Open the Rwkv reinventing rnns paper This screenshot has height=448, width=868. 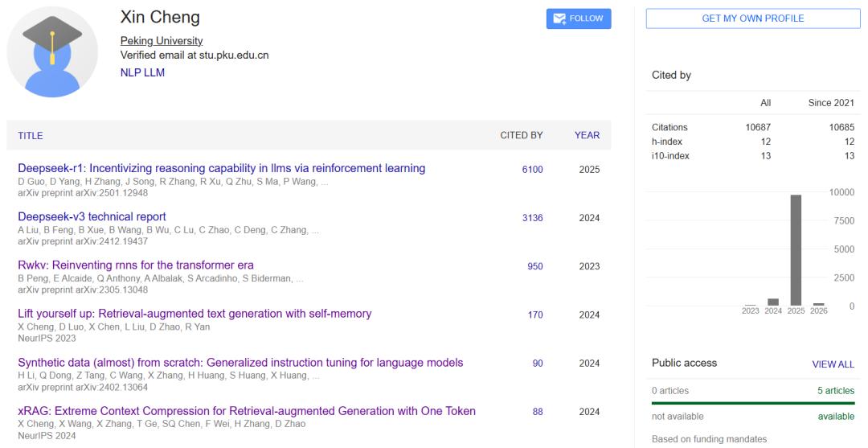click(x=136, y=265)
